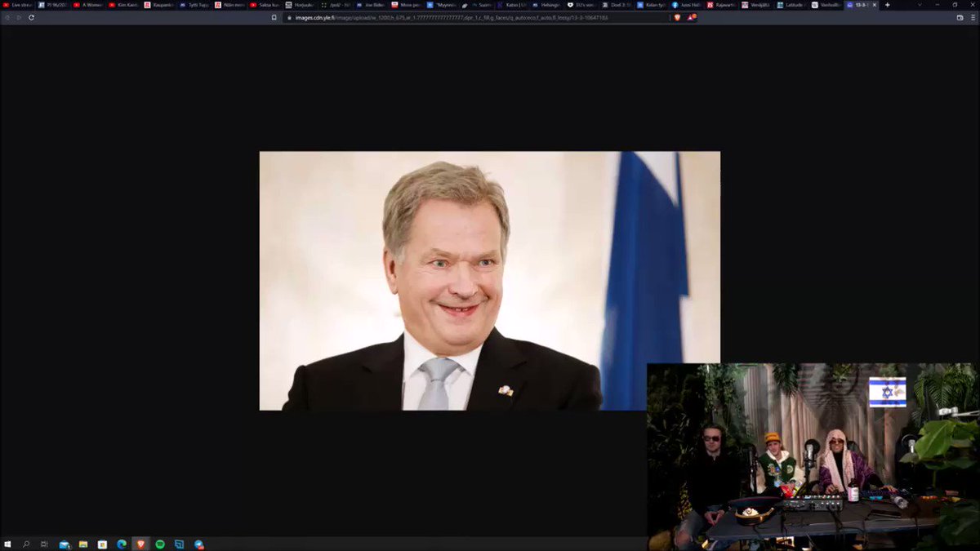980x551 pixels.
Task: Bookmark this page using the bookmark icon
Action: coord(274,17)
